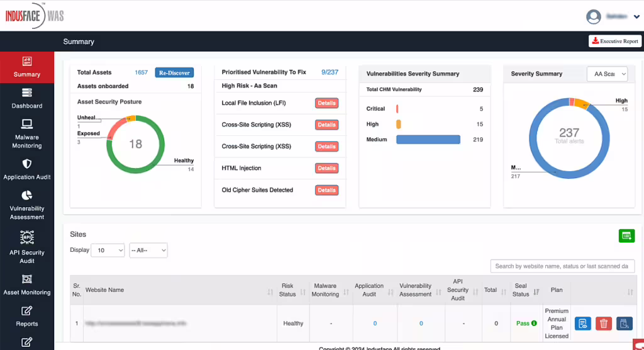644x350 pixels.
Task: Click the green export sites icon
Action: (x=626, y=235)
